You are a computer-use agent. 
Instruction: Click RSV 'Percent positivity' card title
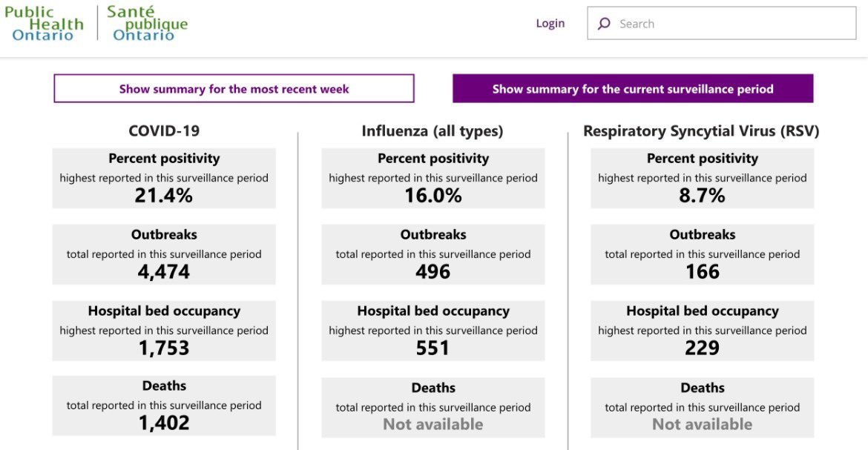(702, 159)
